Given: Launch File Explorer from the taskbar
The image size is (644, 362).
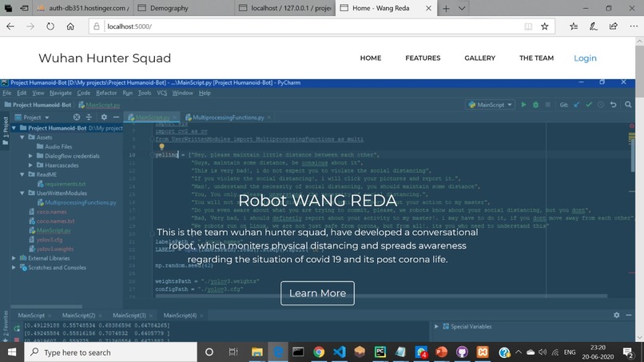Looking at the screenshot, I should (x=257, y=352).
